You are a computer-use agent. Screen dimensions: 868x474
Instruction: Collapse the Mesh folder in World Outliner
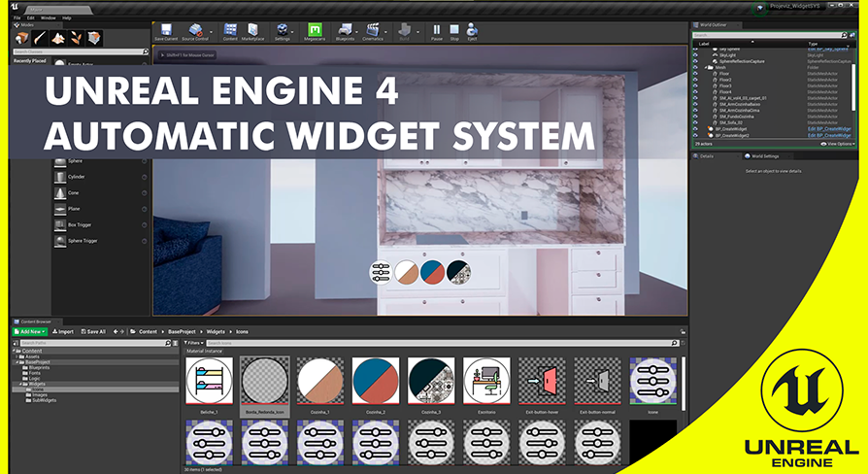tap(706, 68)
